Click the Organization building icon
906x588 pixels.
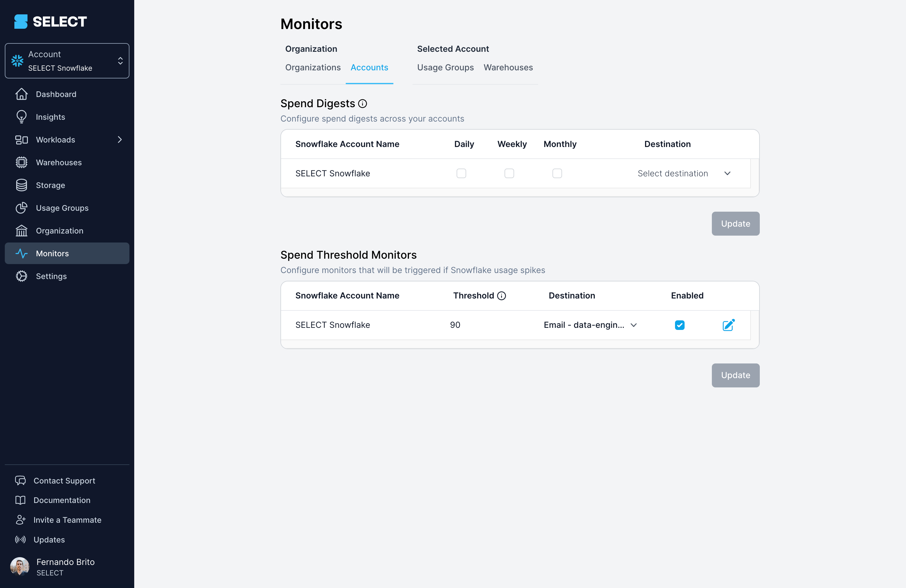(x=21, y=231)
